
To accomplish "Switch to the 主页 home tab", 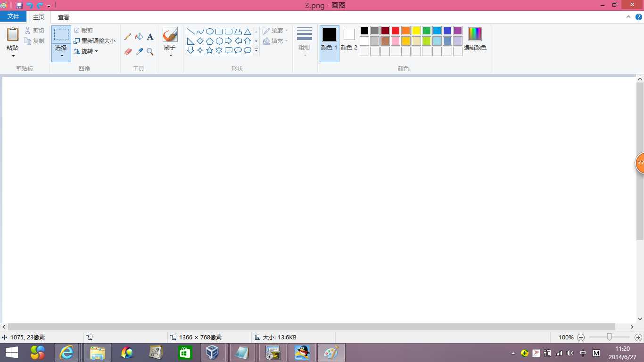I will [x=39, y=17].
